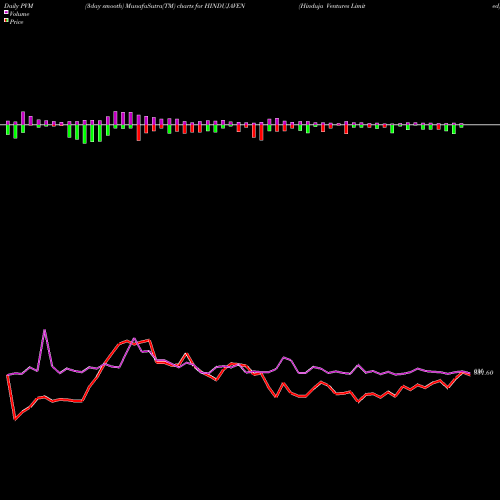
Task: Click the last price value label at line end
Action: coord(483,373)
